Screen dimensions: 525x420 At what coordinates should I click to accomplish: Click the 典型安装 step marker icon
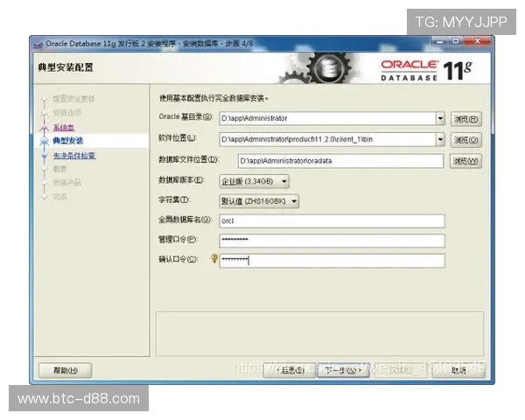pos(44,141)
